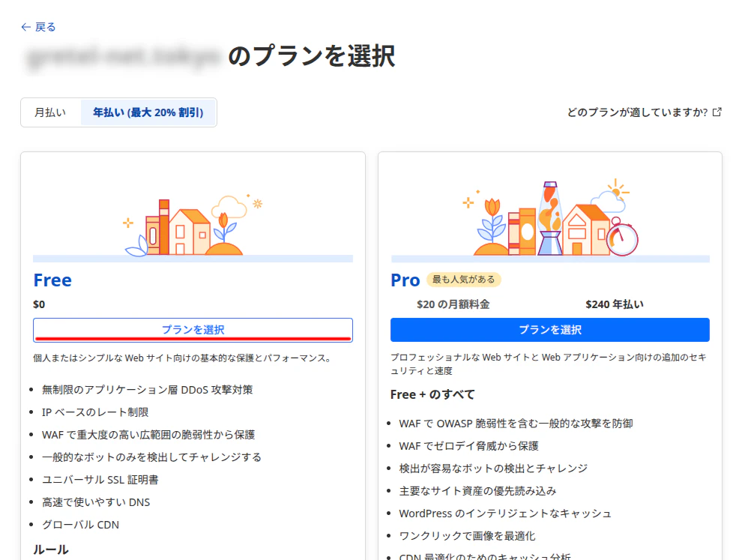Viewport: 742px width, 560px height.
Task: Click WAF で重大度の高い広範囲の脆弱性から保護
Action: [x=148, y=435]
